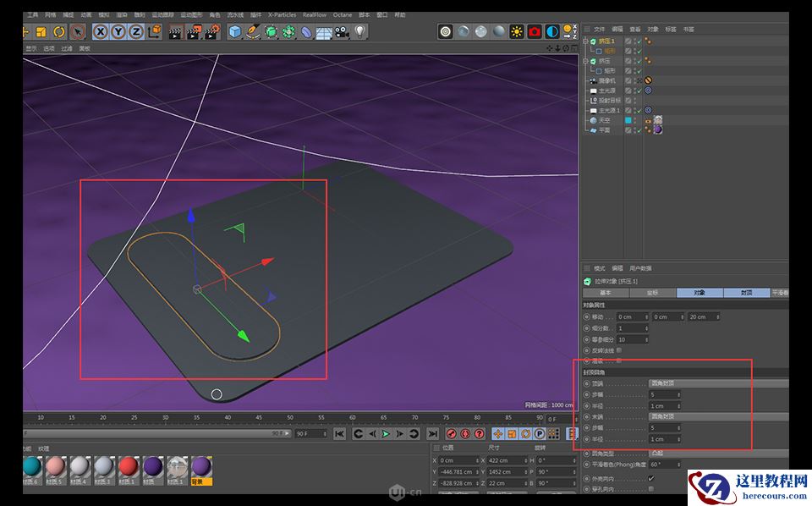Image resolution: width=812 pixels, height=506 pixels.
Task: Click the 天空 sky object icon
Action: point(593,119)
